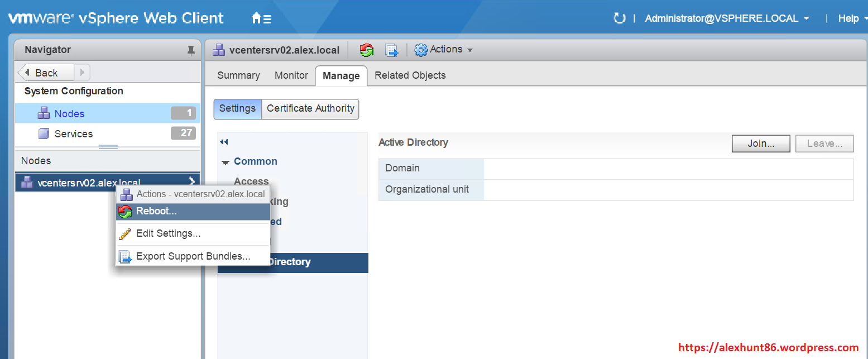Select Export Support Bundles menu entry
868x359 pixels.
[193, 257]
